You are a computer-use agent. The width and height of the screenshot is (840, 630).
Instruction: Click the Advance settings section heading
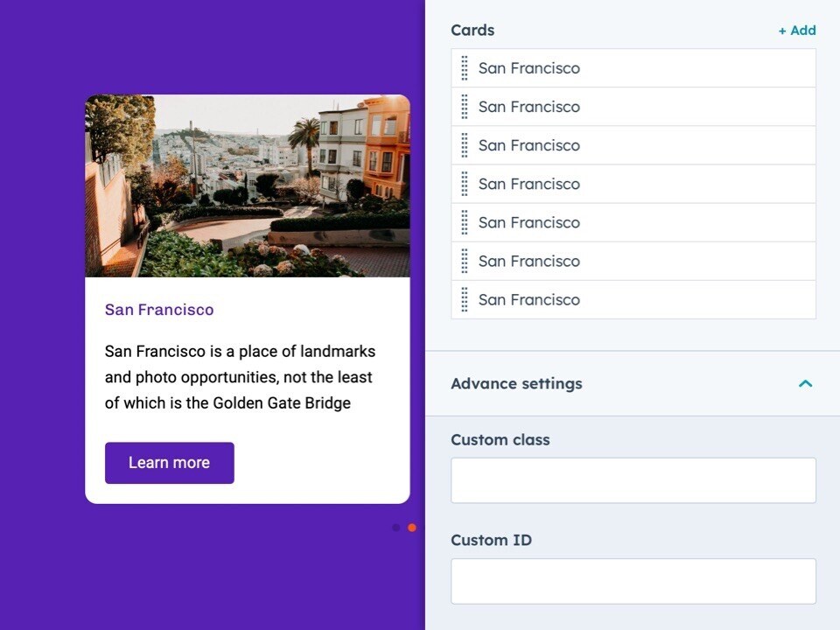[516, 383]
